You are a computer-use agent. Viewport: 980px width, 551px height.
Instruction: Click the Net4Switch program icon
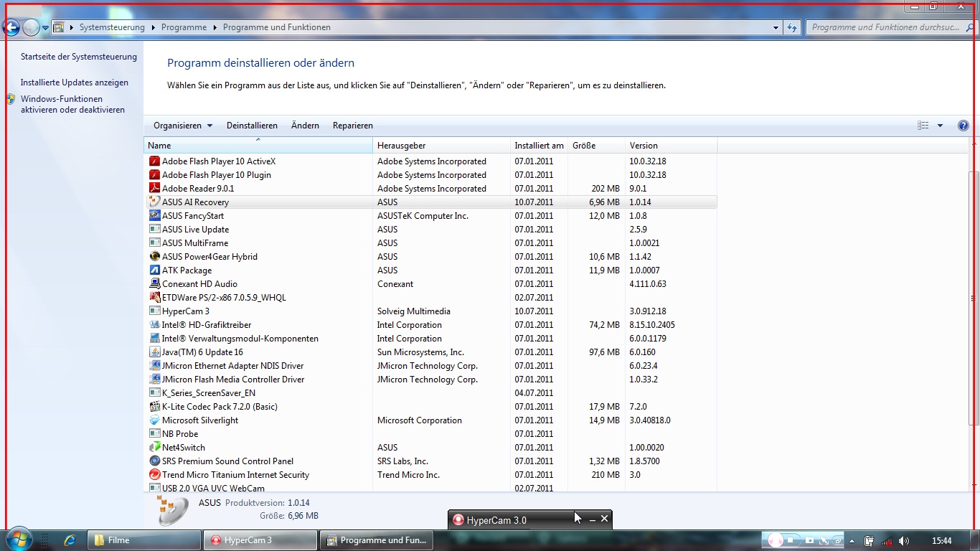click(154, 448)
